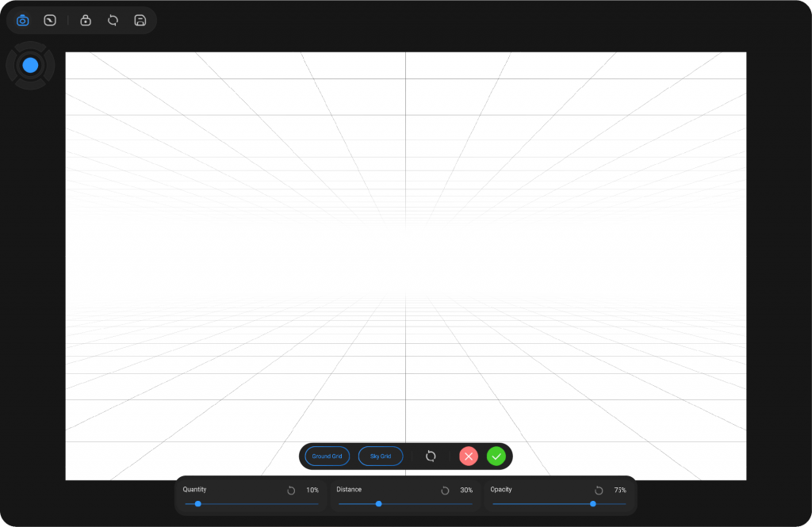Screen dimensions: 812x527
Task: Toggle the Ground Grid option
Action: (327, 456)
